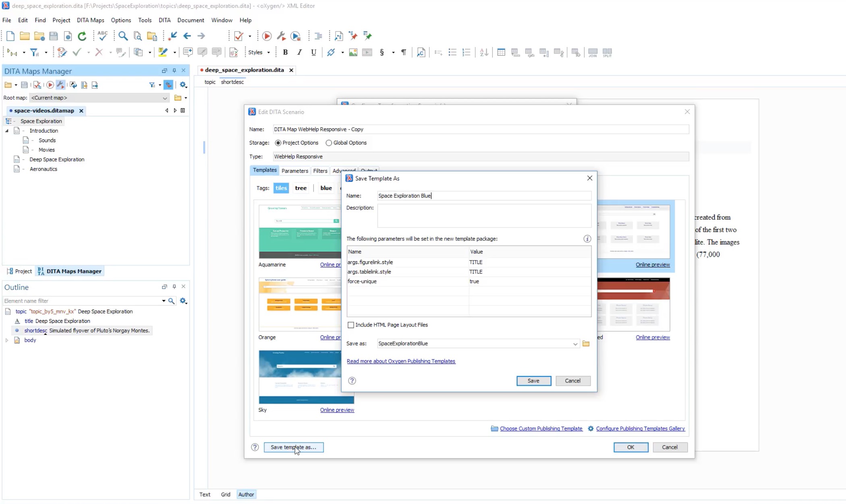Screen dimensions: 846x504
Task: Toggle Underline formatting
Action: 313,52
